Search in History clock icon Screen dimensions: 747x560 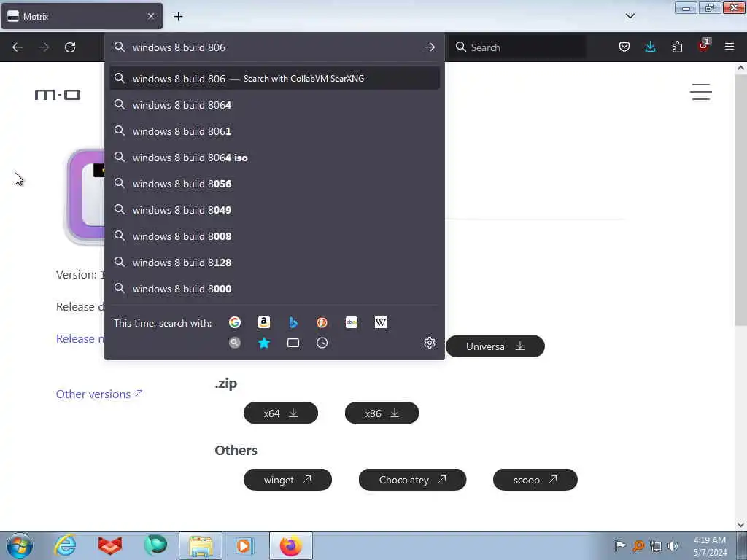click(322, 343)
